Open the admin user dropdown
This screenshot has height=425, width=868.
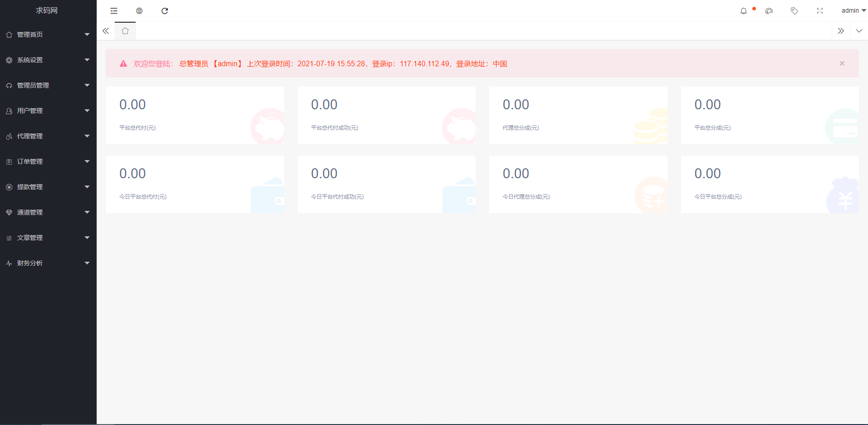(x=853, y=11)
